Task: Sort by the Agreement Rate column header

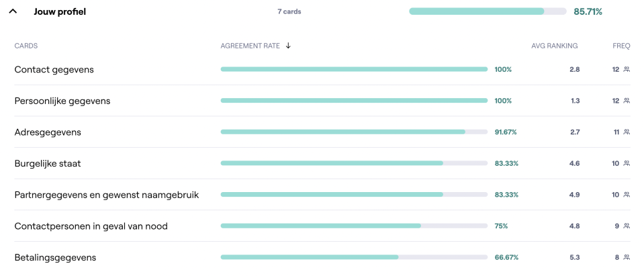Action: (250, 46)
